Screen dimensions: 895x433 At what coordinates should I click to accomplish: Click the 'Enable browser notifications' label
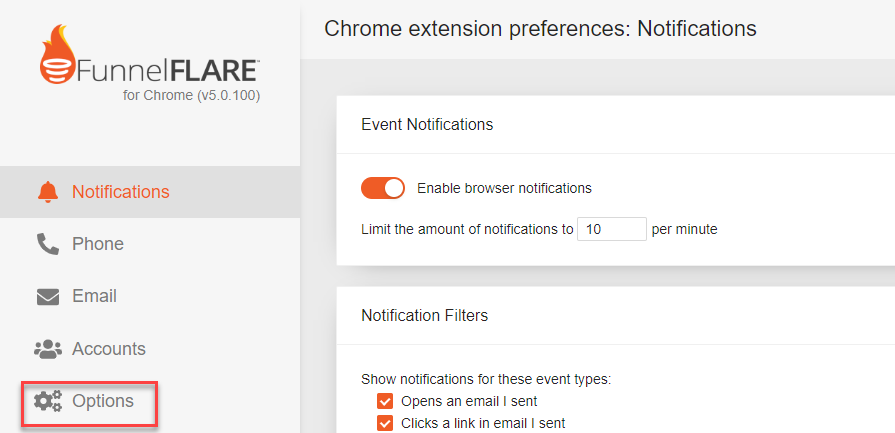pos(505,188)
